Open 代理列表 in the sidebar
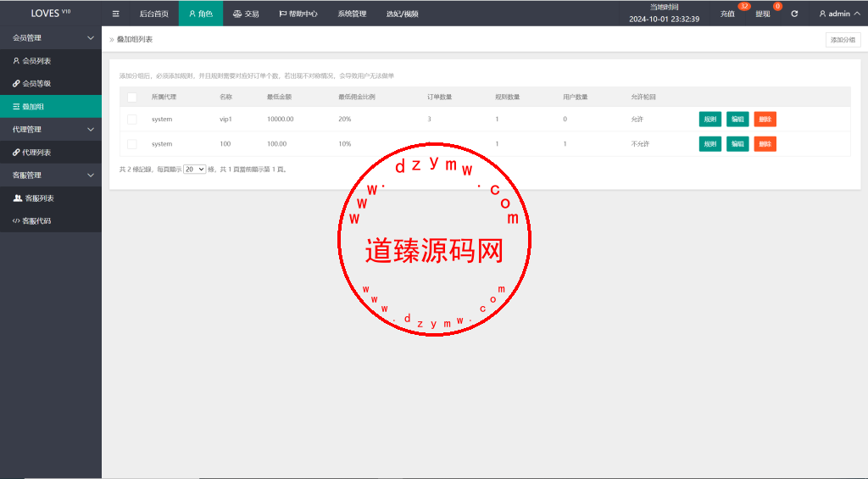Screen dimensions: 868x479 (x=51, y=153)
